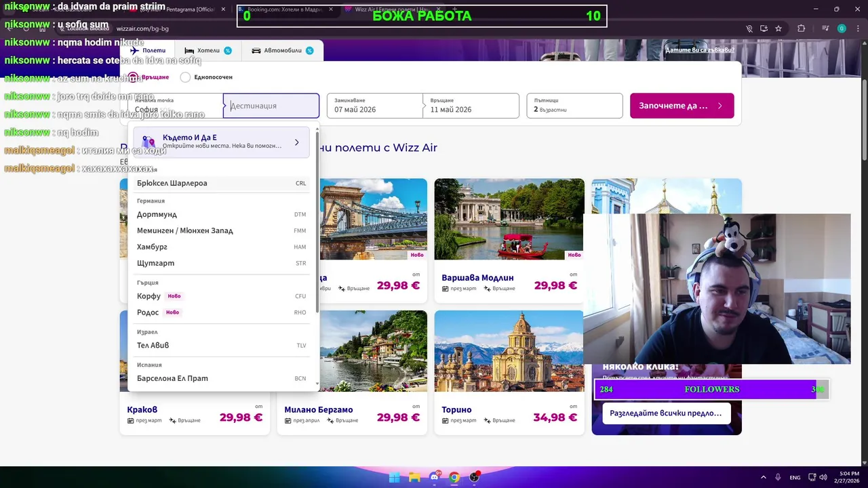Viewport: 868px width, 488px height.
Task: Switch to Pentagrama browser tab
Action: (178, 9)
